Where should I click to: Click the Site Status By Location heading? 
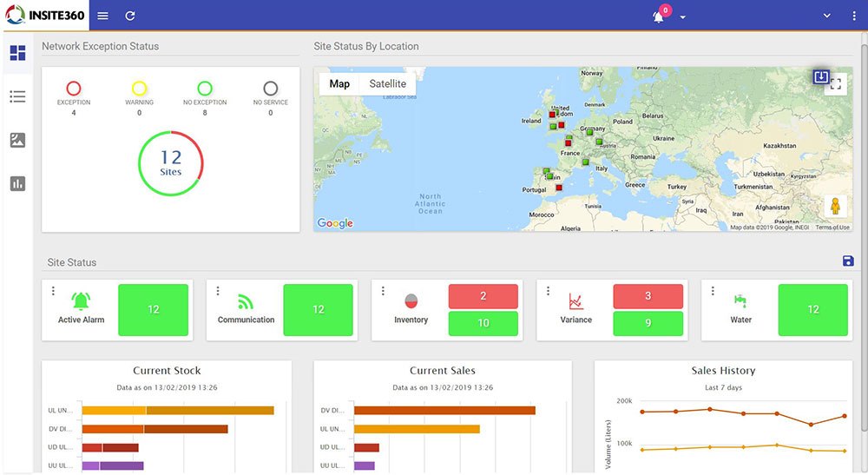pos(366,47)
